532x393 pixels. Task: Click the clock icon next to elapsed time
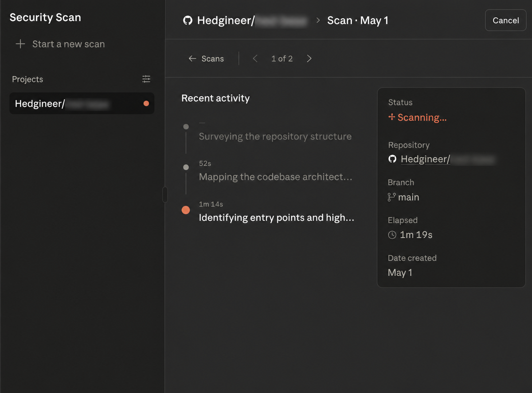(392, 235)
